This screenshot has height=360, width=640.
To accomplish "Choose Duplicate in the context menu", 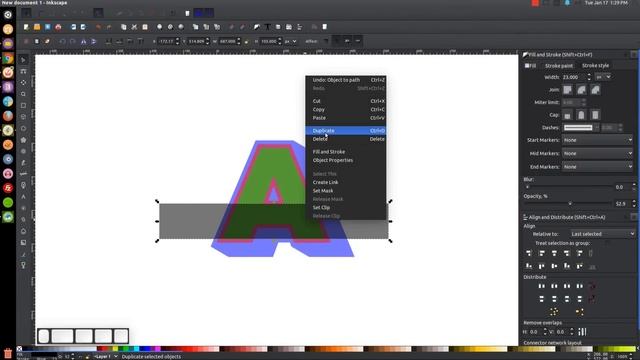I will (346, 131).
